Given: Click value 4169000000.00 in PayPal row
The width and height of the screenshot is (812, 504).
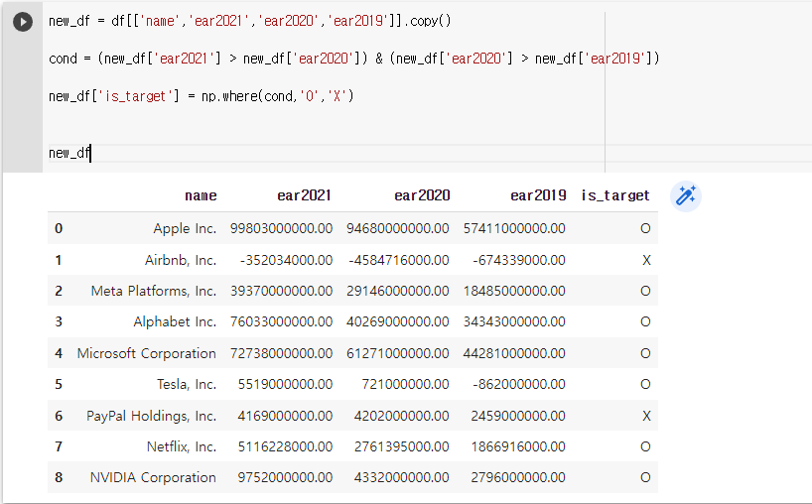Looking at the screenshot, I should pos(285,416).
